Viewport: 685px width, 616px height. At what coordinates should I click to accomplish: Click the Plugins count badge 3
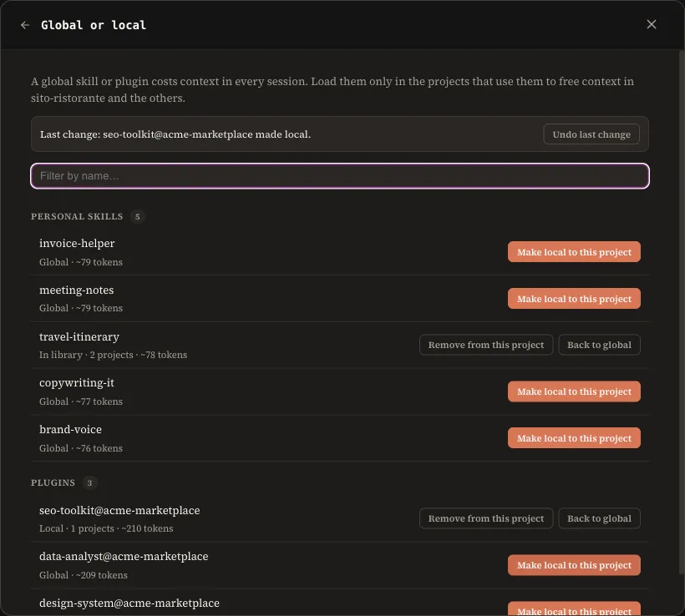(89, 482)
